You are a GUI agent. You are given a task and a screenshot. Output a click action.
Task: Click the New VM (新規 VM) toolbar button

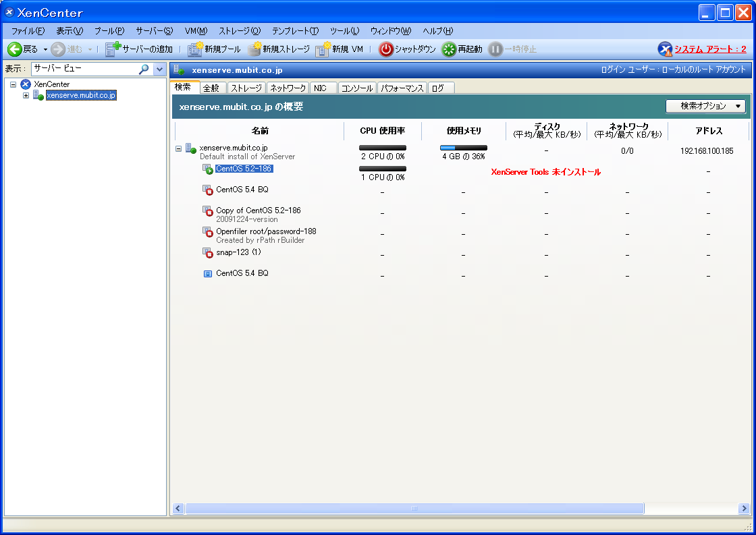coord(339,49)
